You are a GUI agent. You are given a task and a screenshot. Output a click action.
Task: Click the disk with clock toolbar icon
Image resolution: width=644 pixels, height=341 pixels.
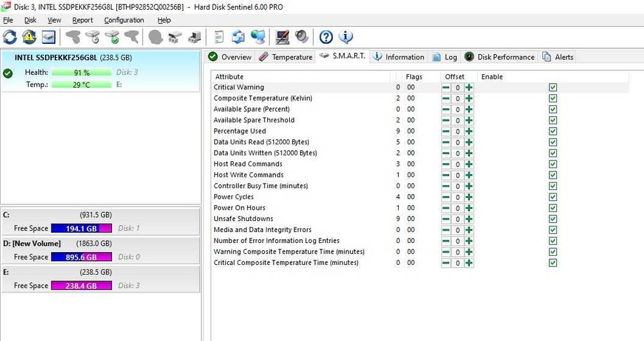pos(93,37)
